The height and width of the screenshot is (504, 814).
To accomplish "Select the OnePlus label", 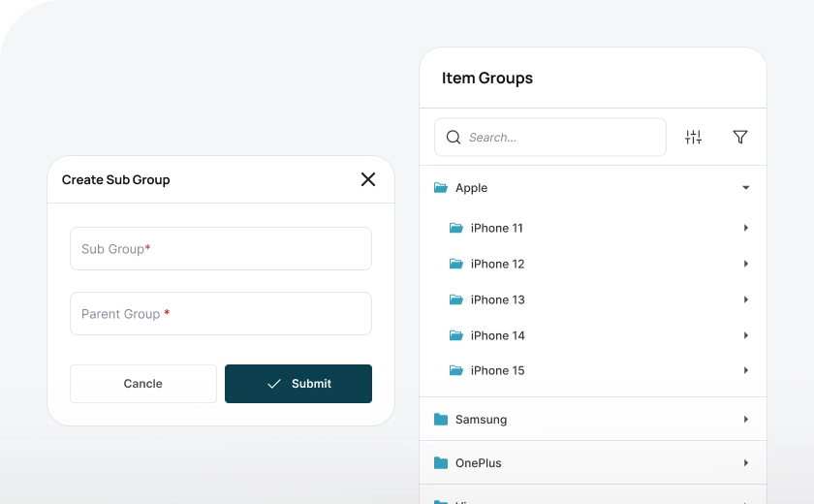I will (x=478, y=463).
